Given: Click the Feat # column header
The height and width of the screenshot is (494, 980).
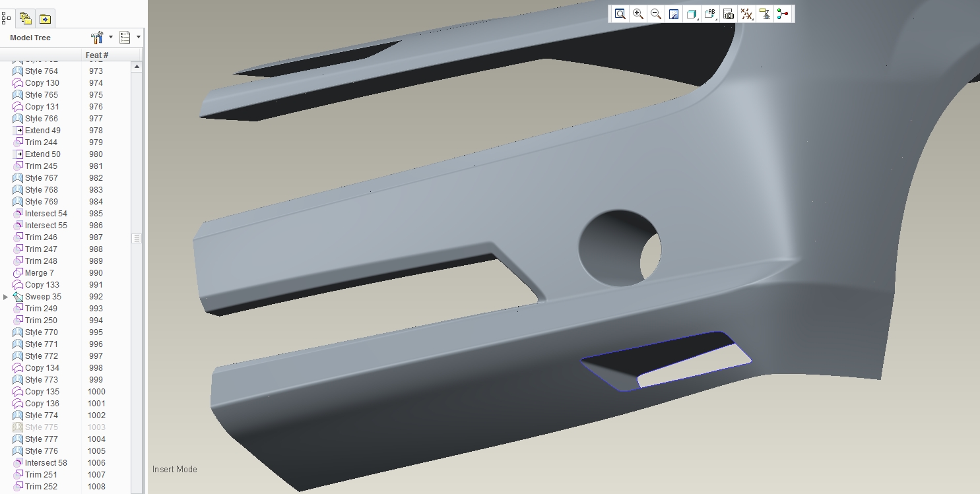Looking at the screenshot, I should pyautogui.click(x=97, y=55).
